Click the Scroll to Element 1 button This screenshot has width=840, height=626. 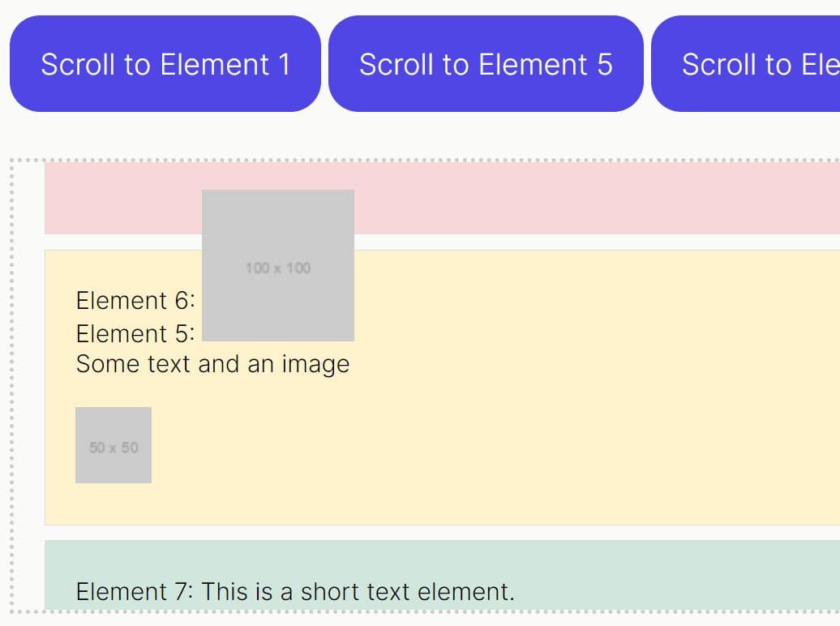tap(165, 64)
